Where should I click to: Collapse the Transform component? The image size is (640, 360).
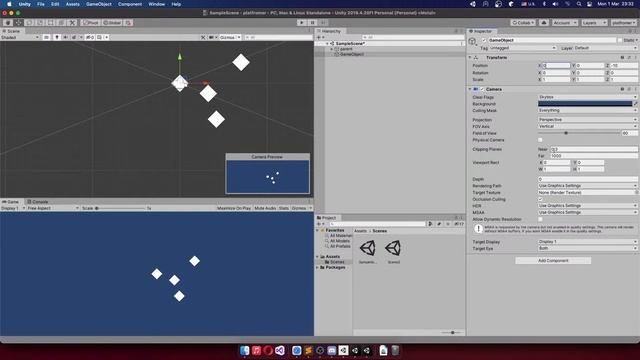coord(470,58)
